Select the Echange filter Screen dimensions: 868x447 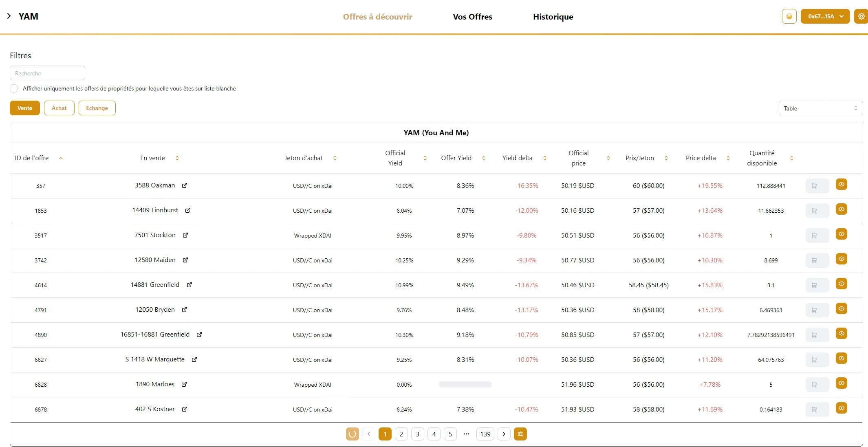click(x=97, y=108)
